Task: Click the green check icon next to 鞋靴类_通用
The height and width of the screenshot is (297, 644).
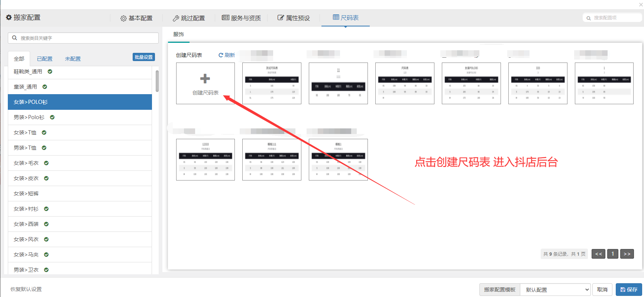Action: pos(50,71)
